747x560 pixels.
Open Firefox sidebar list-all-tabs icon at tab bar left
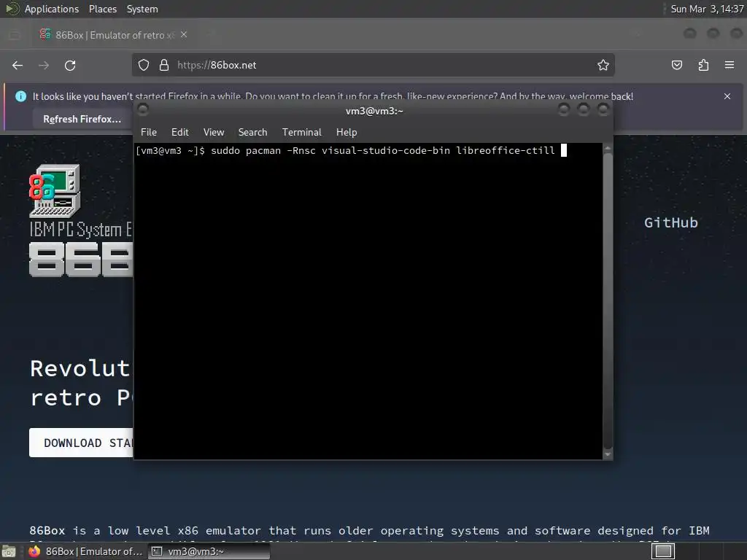point(15,35)
